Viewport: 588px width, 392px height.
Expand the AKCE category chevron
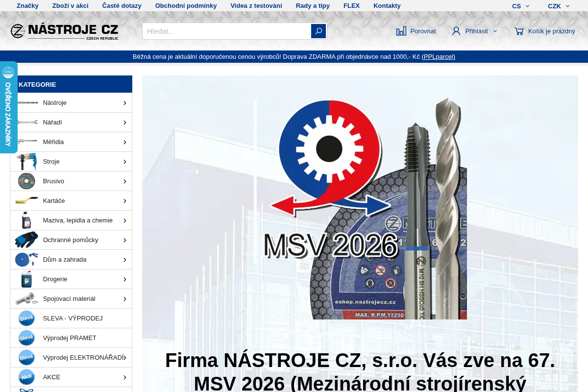124,377
